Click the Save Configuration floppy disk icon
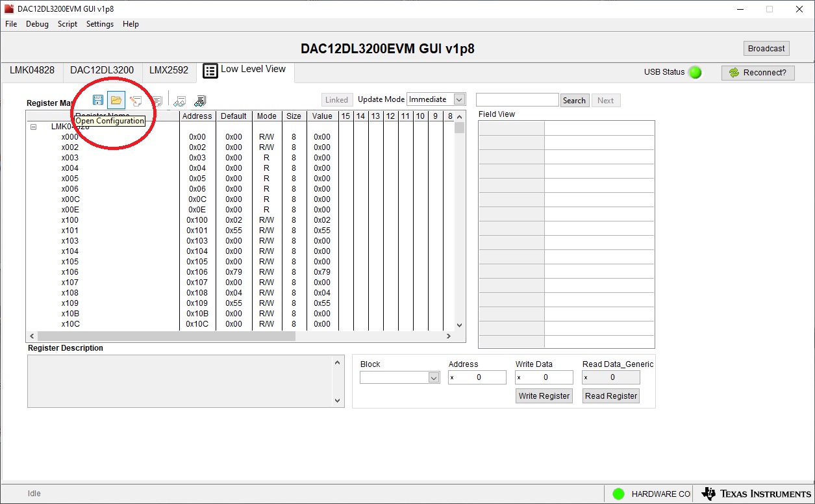Image resolution: width=815 pixels, height=504 pixels. click(x=98, y=100)
